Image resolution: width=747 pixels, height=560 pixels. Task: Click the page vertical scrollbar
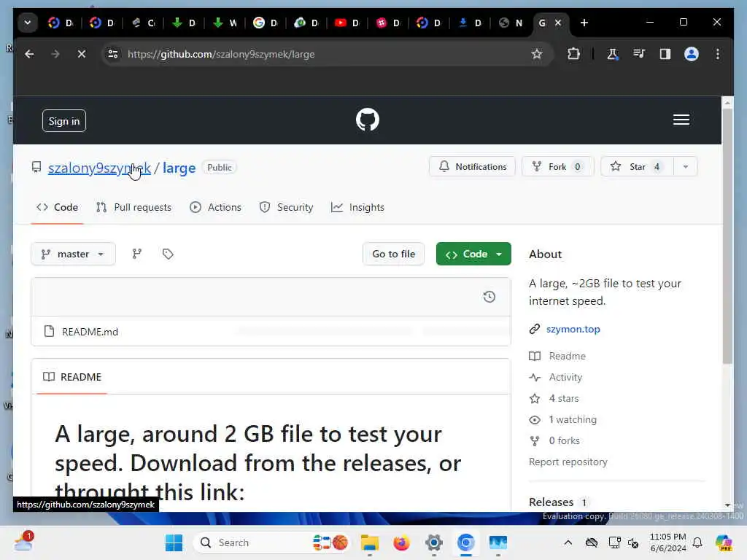point(727,237)
